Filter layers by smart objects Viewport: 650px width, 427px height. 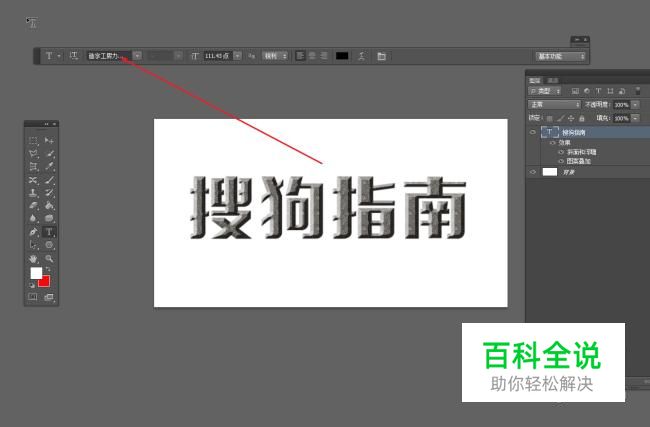click(x=622, y=91)
